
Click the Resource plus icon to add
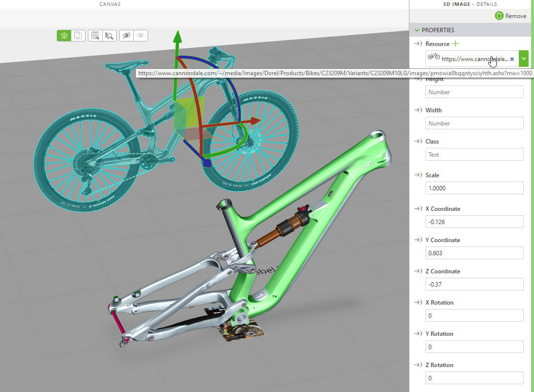coord(455,43)
